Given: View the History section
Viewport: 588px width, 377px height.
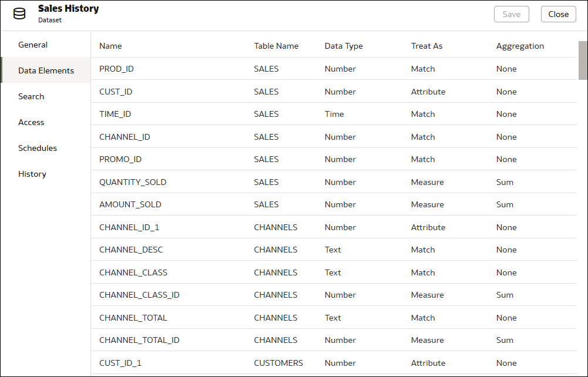Looking at the screenshot, I should pyautogui.click(x=32, y=174).
